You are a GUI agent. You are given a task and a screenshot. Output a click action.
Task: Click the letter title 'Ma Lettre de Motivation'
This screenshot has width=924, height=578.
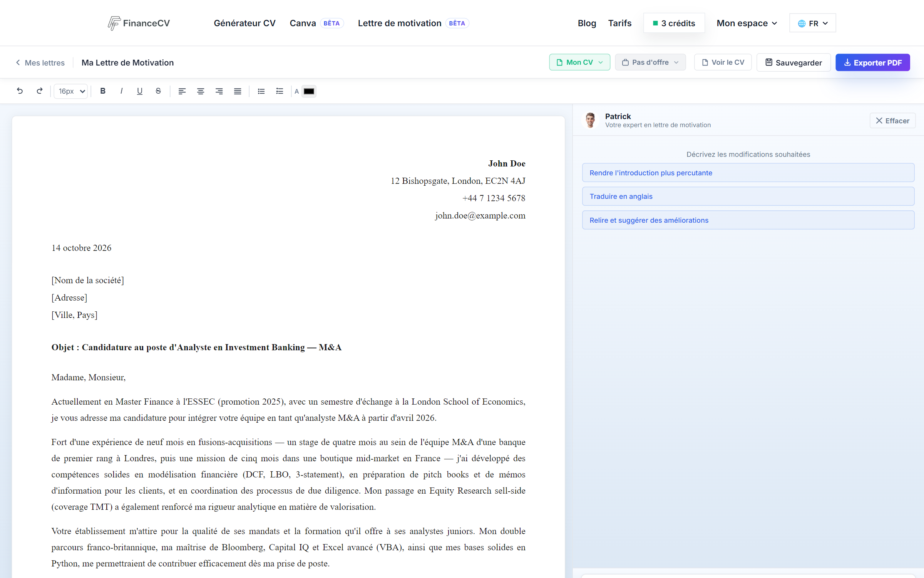click(127, 63)
